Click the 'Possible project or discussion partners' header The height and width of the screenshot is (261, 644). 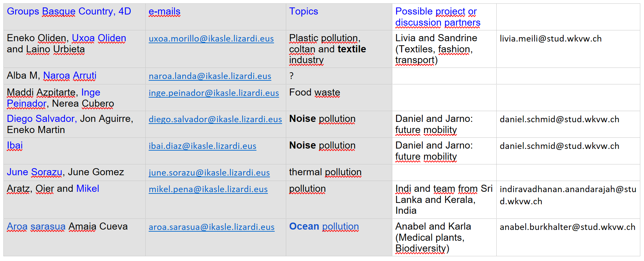[437, 17]
